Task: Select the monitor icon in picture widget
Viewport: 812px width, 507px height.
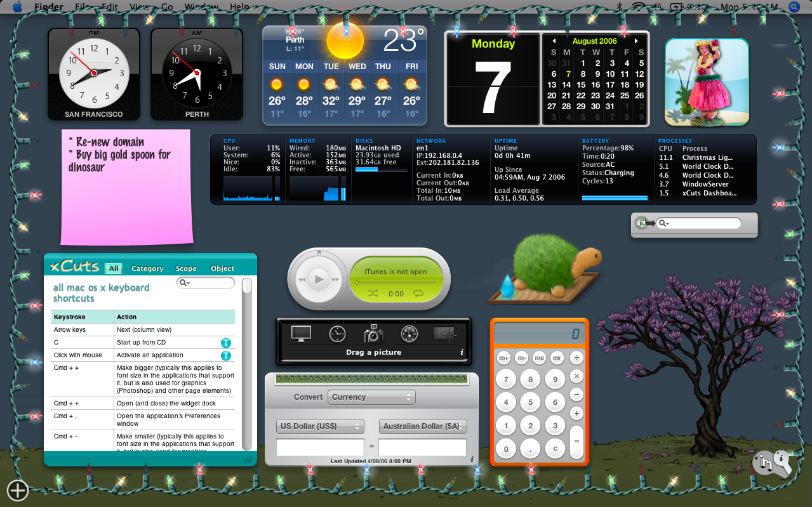Action: 301,333
